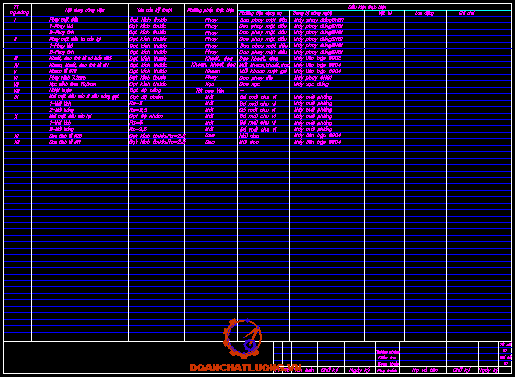The image size is (515, 377).
Task: Click the first Mài method cell
Action: click(209, 97)
